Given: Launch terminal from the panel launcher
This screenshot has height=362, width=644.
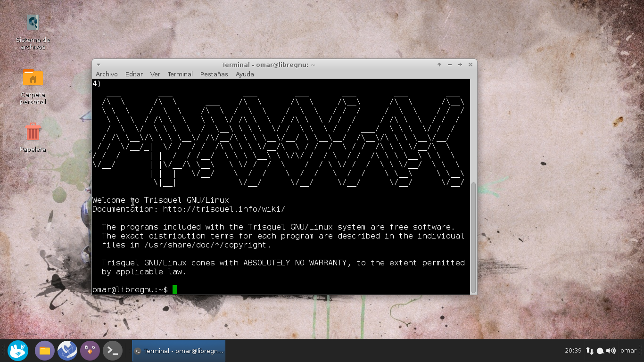Looking at the screenshot, I should click(x=113, y=351).
